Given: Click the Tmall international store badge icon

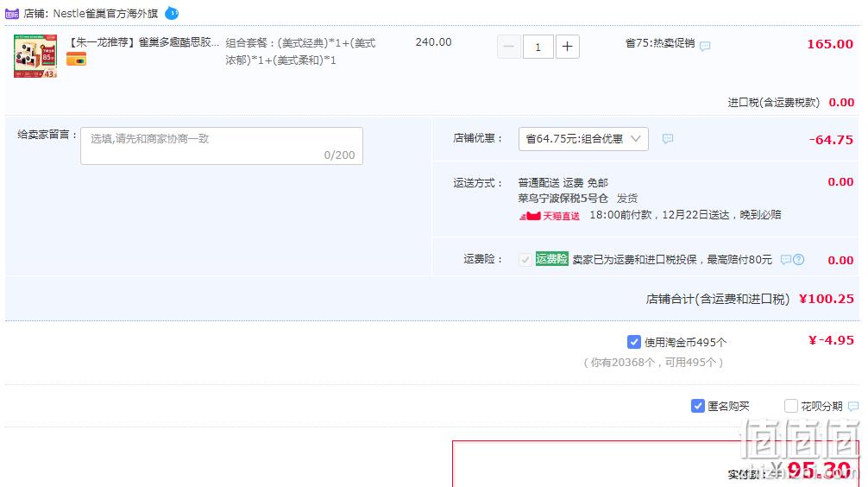Looking at the screenshot, I should click(11, 14).
